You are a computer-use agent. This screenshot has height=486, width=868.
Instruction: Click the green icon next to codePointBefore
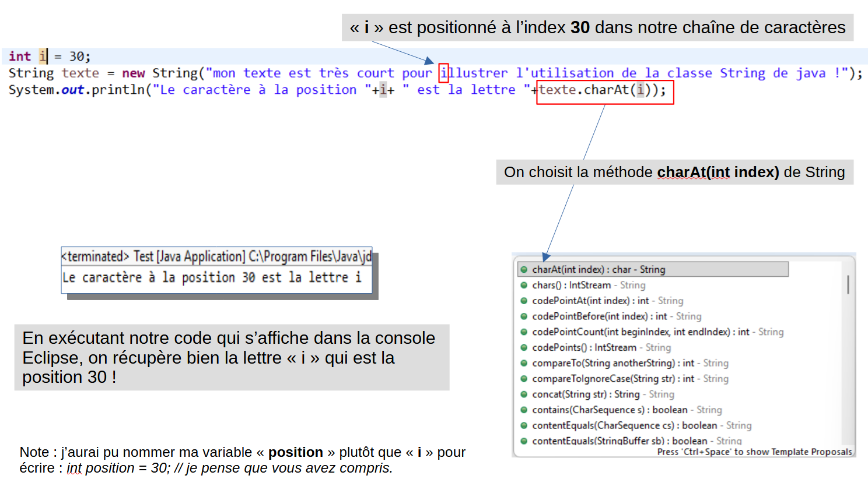524,316
